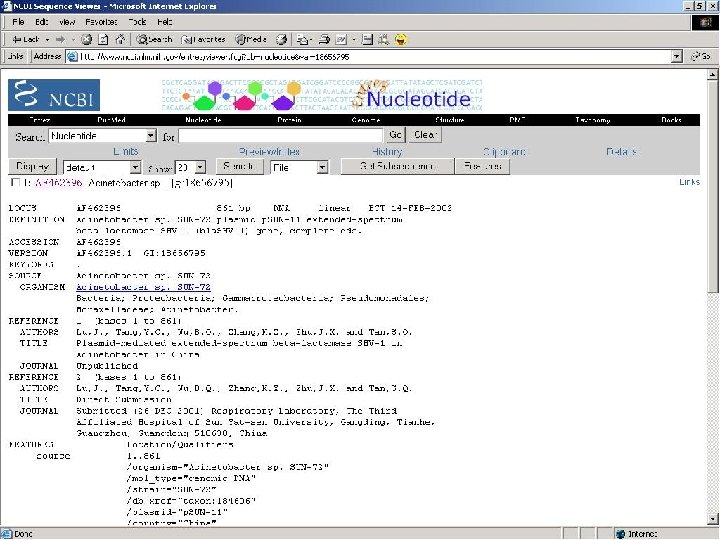Open the Acinetobacter sp. SUN-72 organism link
Image resolution: width=720 pixels, height=540 pixels.
(x=143, y=287)
